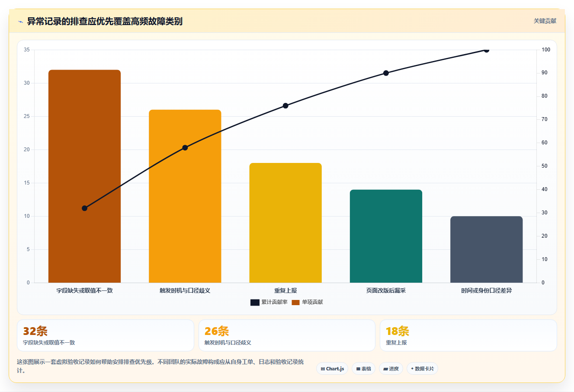Click the right axis value 100

click(x=546, y=50)
